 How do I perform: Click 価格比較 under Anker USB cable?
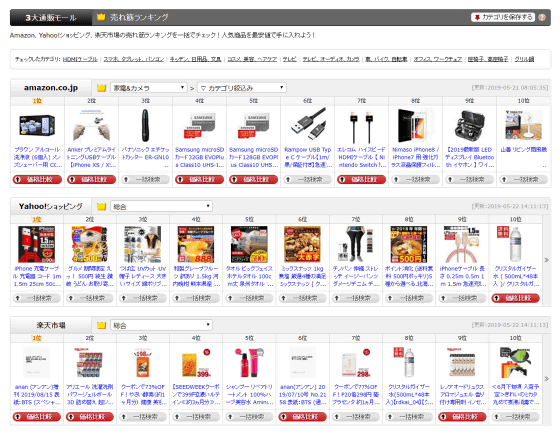pyautogui.click(x=91, y=179)
